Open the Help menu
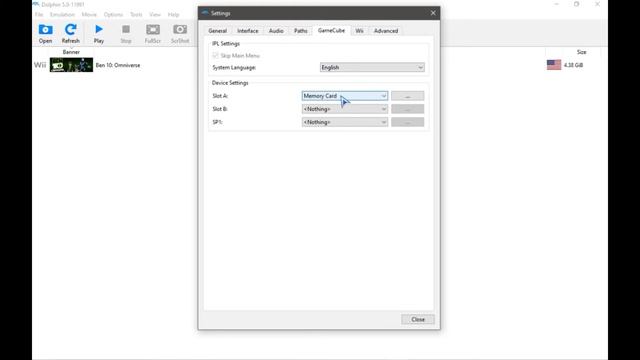 [173, 15]
